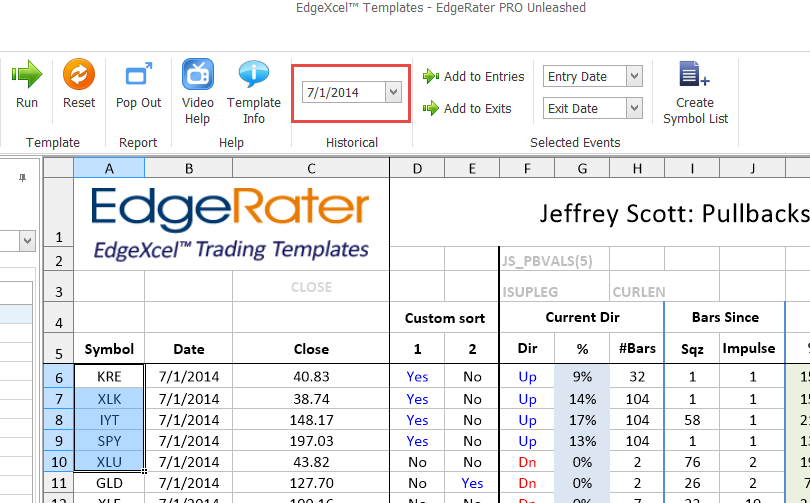Click Add to Entries button
The height and width of the screenshot is (503, 810).
[473, 76]
